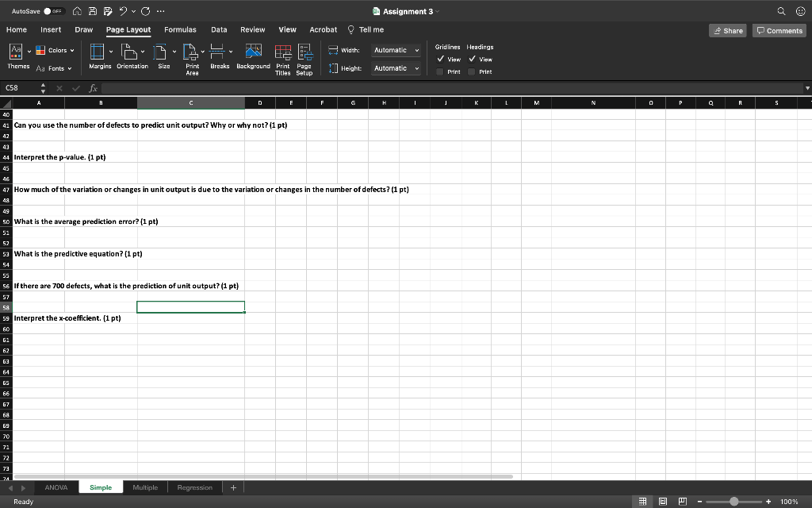Open the Height Automatic dropdown
The width and height of the screenshot is (812, 508).
point(396,68)
